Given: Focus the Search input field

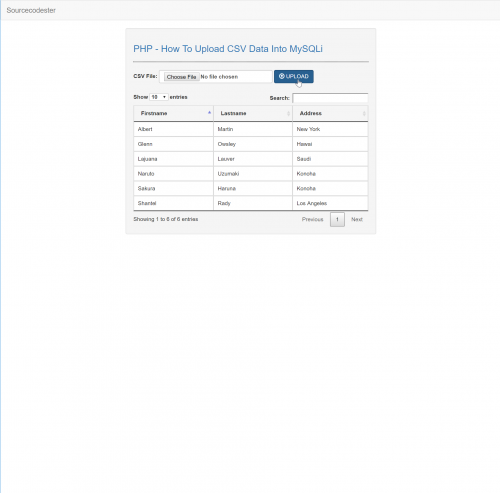Looking at the screenshot, I should click(x=330, y=98).
